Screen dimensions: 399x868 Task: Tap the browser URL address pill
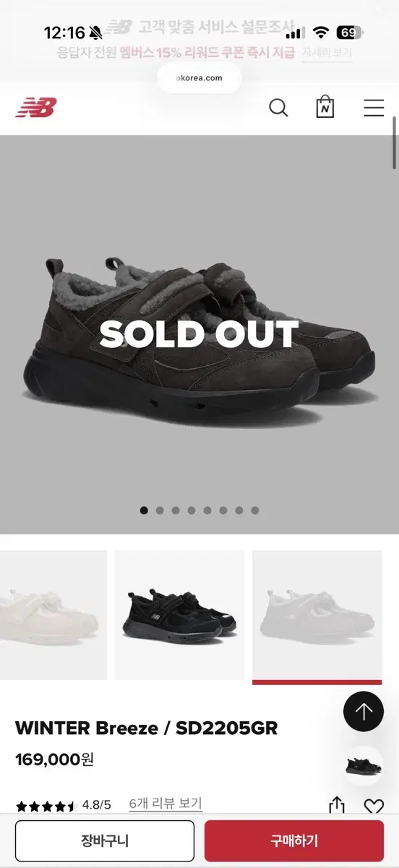tap(199, 77)
